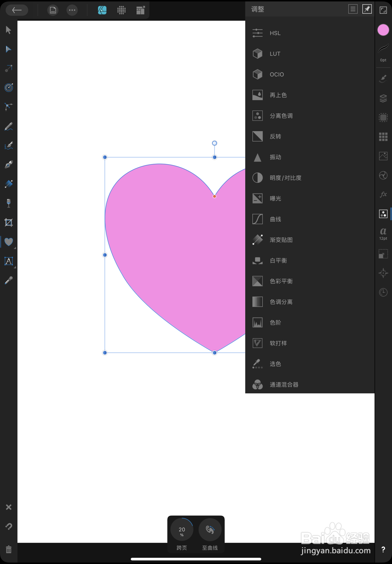Add the 反转 invert adjustment

(x=310, y=136)
